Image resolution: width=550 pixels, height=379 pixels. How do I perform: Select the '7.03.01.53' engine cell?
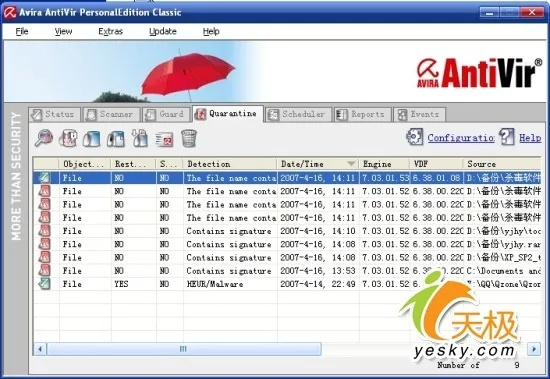[x=385, y=178]
